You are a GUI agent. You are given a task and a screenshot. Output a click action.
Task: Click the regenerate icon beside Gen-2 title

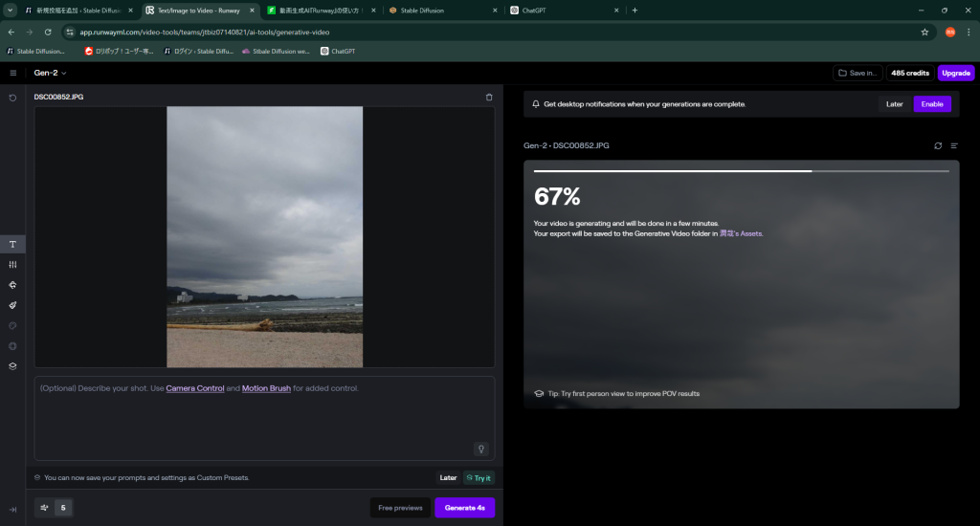click(x=938, y=145)
